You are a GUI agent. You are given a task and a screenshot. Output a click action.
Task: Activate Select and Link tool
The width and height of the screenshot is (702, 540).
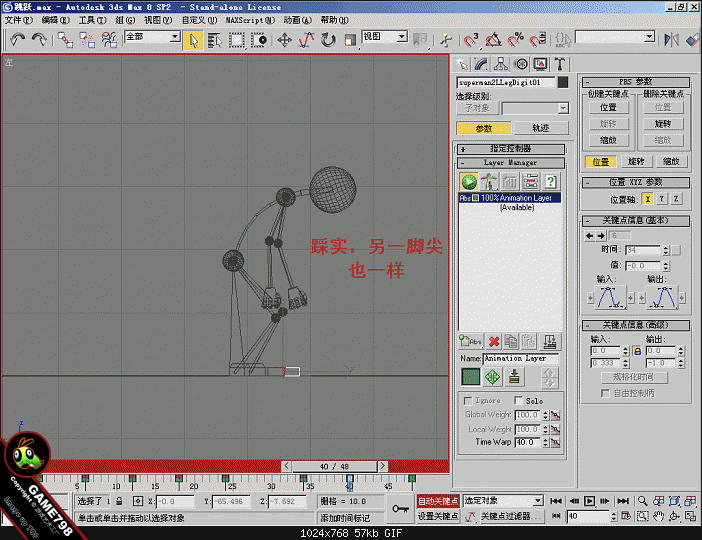pyautogui.click(x=65, y=40)
